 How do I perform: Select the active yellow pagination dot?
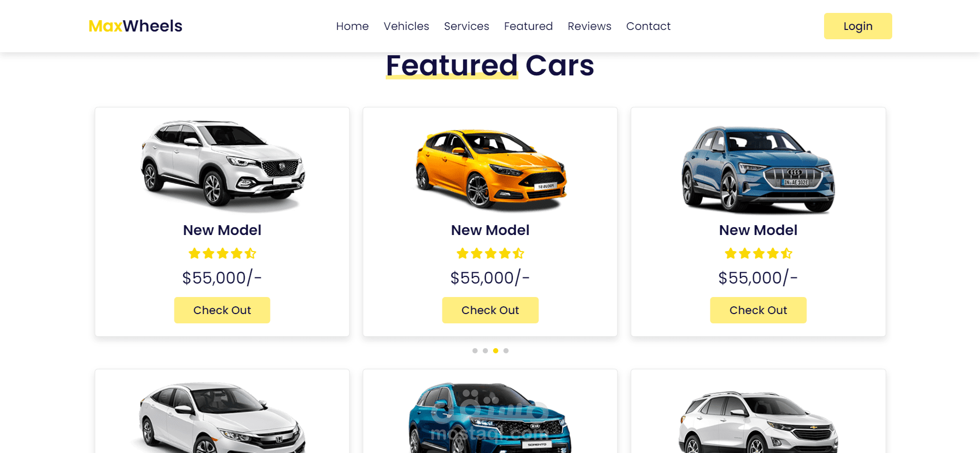pos(496,351)
